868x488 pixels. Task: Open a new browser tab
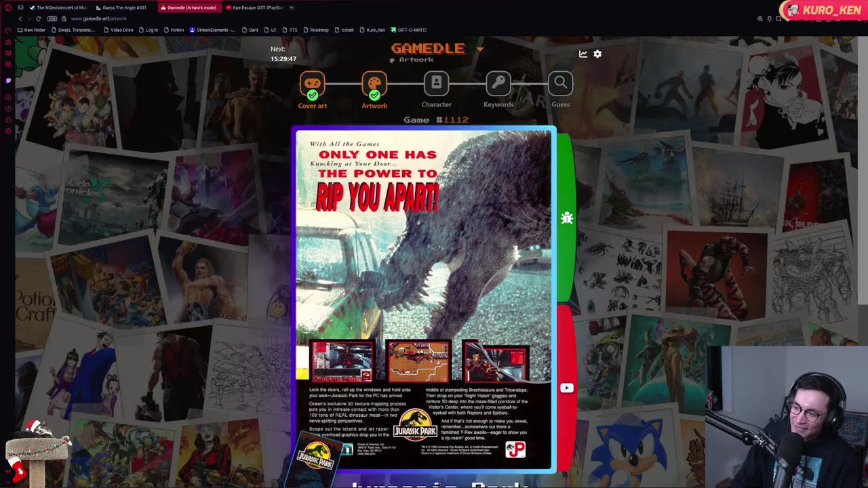292,7
